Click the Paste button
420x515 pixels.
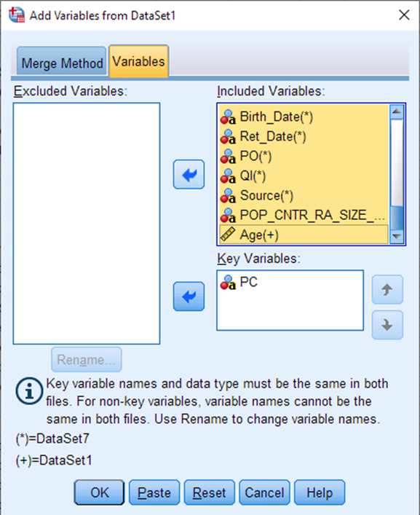click(154, 492)
